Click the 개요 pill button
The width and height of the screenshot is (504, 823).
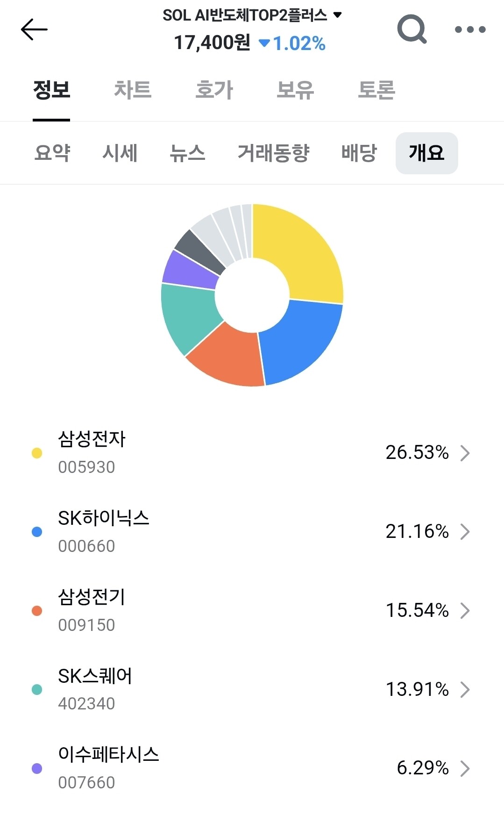[426, 153]
